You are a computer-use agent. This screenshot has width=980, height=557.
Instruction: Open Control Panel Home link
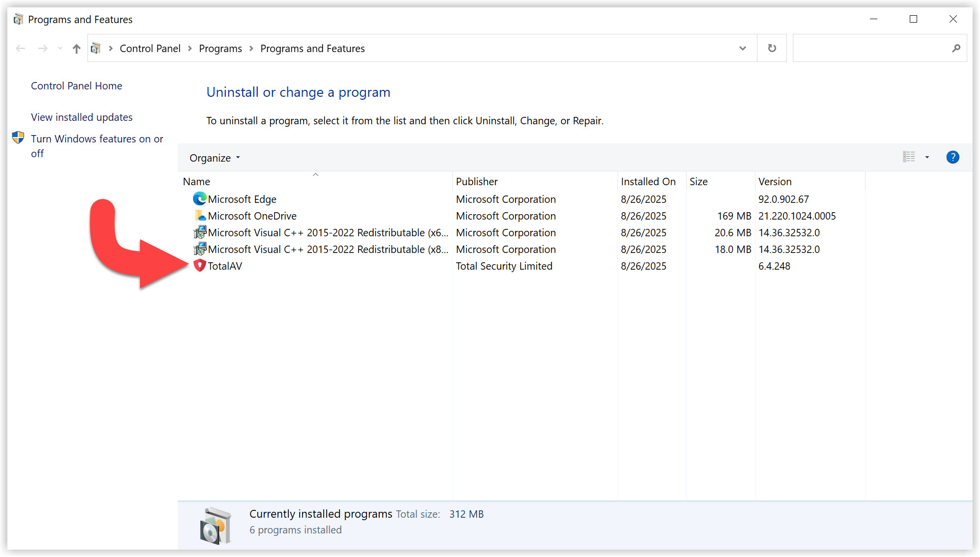click(x=77, y=86)
